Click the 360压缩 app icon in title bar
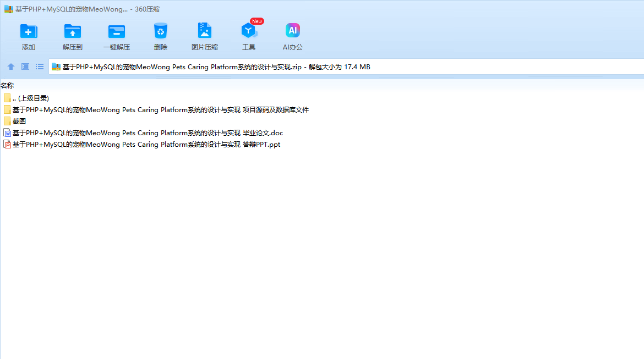This screenshot has width=644, height=359. (9, 9)
